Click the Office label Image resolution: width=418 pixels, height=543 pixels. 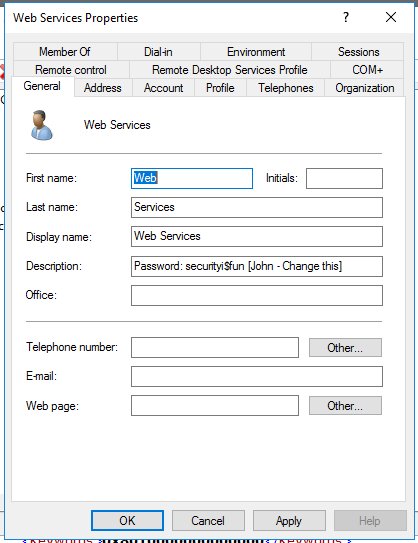(x=41, y=295)
